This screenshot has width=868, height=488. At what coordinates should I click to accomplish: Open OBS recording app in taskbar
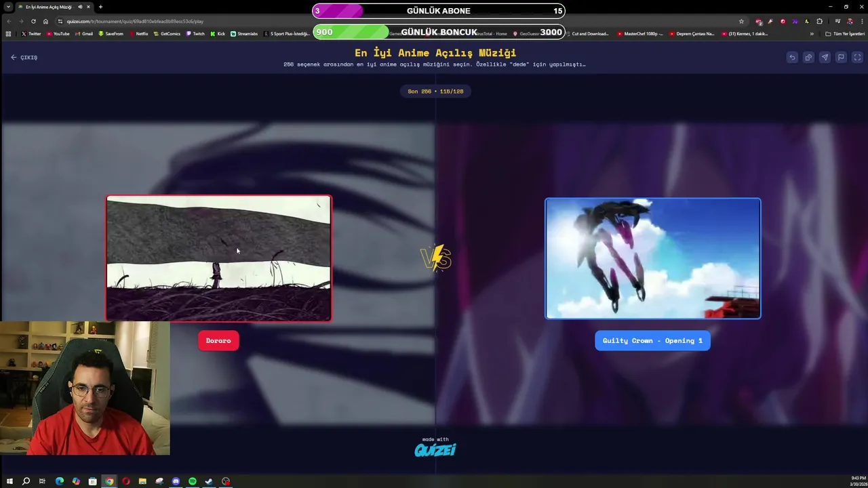pyautogui.click(x=226, y=481)
